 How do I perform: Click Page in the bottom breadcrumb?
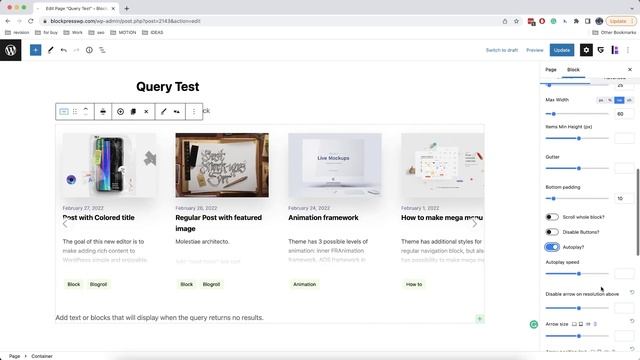(14, 356)
